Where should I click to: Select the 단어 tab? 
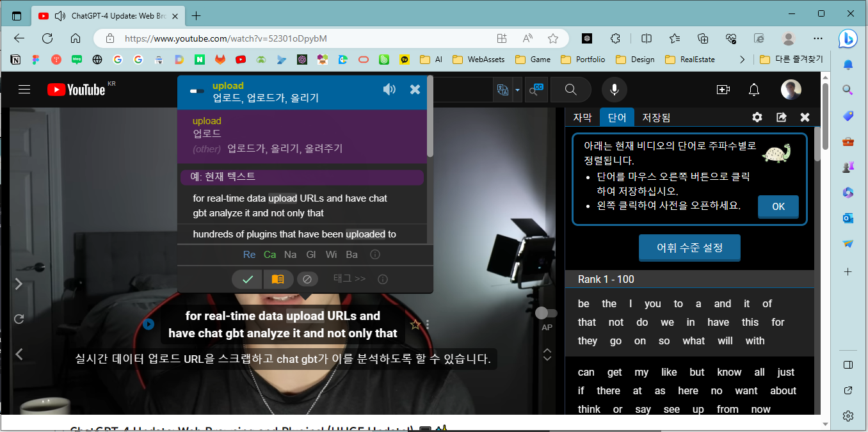point(617,117)
